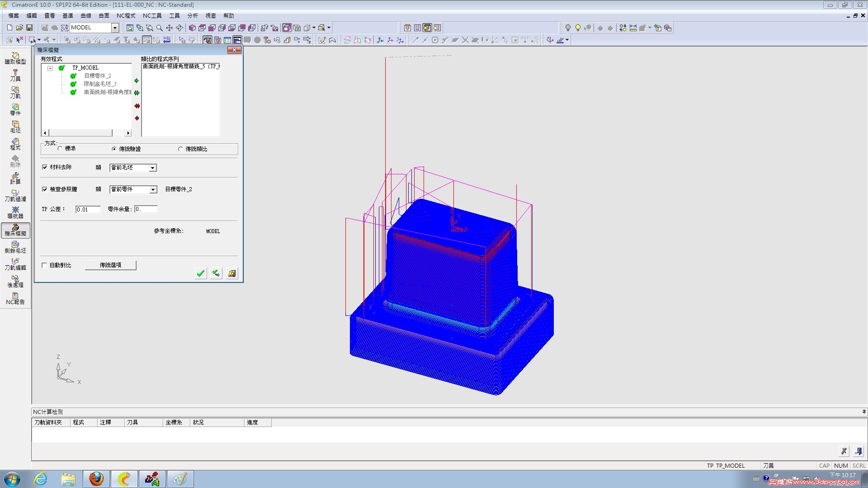Click the Windows Start button
Screen dimensions: 868x488
12,479
